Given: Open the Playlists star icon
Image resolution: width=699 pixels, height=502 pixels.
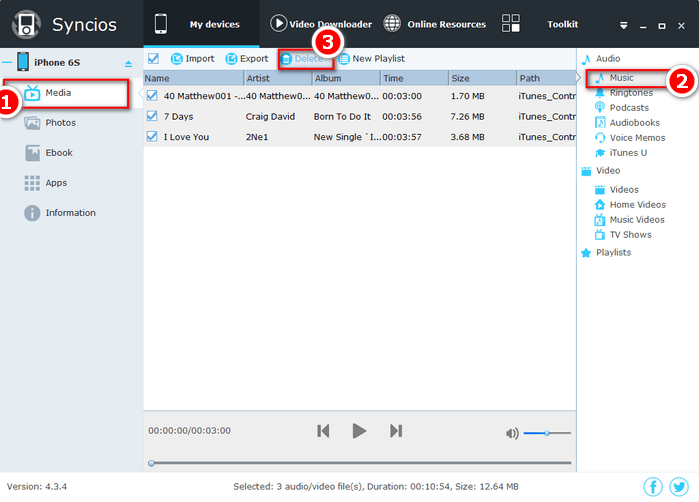Looking at the screenshot, I should [586, 253].
